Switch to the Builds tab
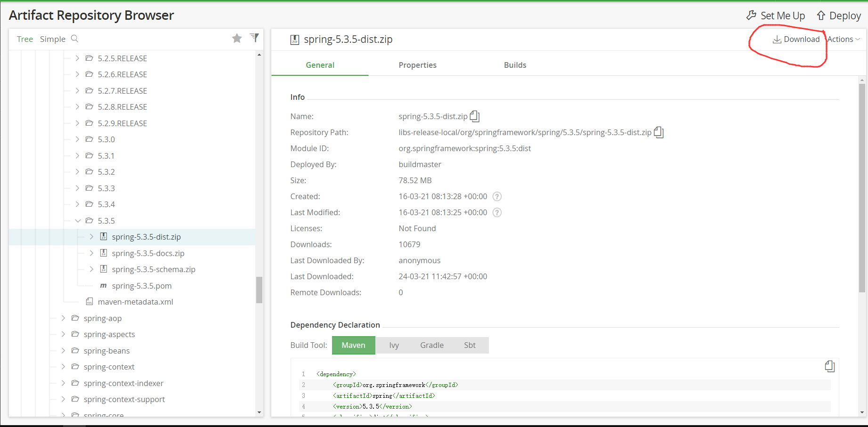The image size is (868, 427). [515, 65]
